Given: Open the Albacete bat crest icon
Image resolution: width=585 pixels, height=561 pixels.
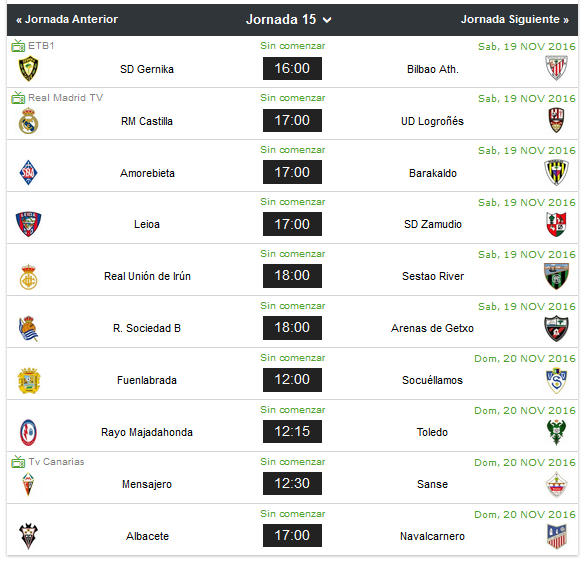Looking at the screenshot, I should coord(28,536).
